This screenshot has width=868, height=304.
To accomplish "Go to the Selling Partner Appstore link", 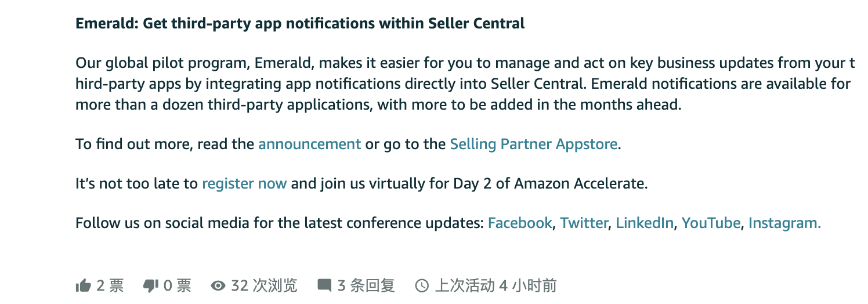I will tap(533, 144).
